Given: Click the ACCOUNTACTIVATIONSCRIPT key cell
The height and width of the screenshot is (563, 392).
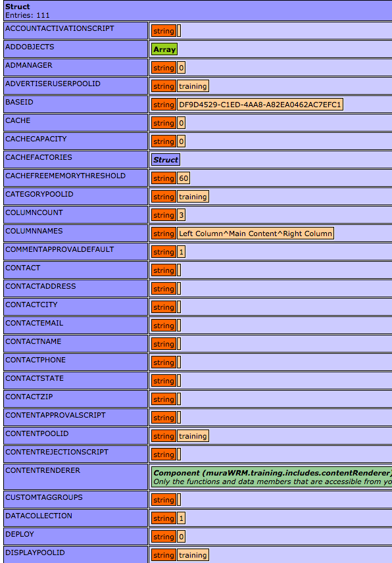Looking at the screenshot, I should click(x=76, y=30).
